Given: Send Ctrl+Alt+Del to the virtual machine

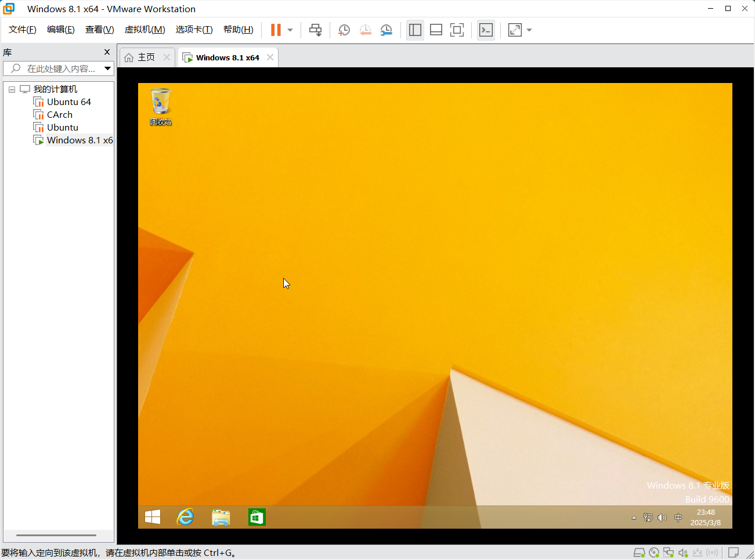Looking at the screenshot, I should [315, 30].
